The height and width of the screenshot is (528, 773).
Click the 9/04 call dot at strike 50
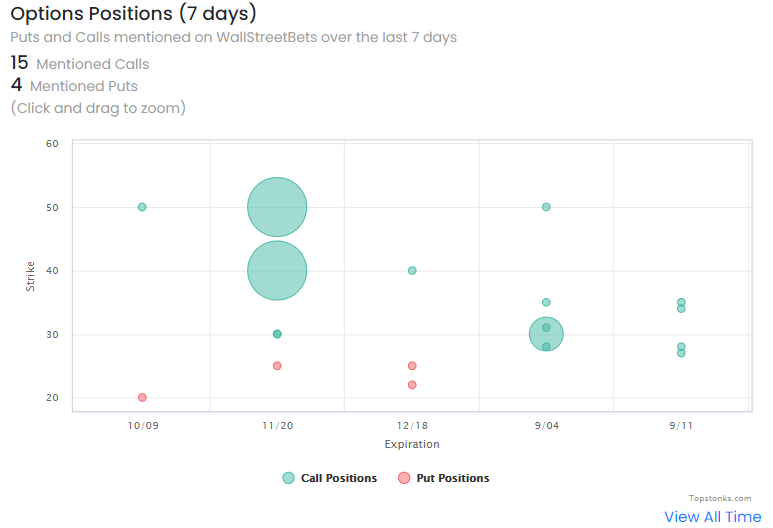click(x=546, y=207)
